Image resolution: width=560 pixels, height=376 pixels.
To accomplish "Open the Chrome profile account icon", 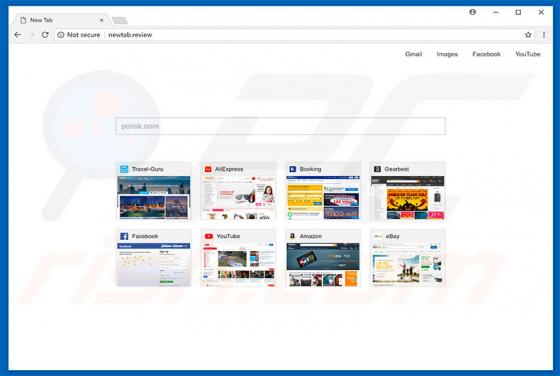I will pyautogui.click(x=472, y=12).
